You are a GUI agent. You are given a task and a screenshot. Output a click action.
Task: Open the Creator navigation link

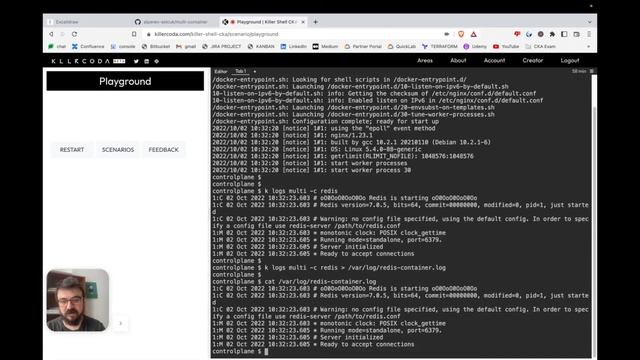(x=533, y=60)
